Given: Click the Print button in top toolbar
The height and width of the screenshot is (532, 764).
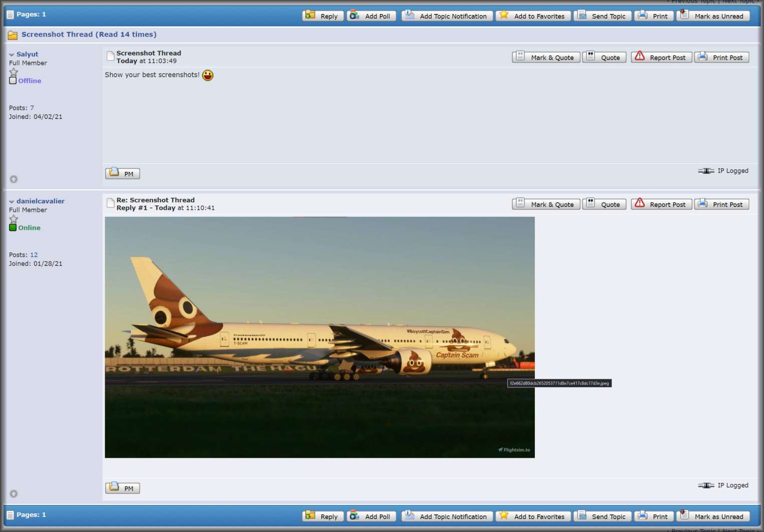Looking at the screenshot, I should 654,16.
